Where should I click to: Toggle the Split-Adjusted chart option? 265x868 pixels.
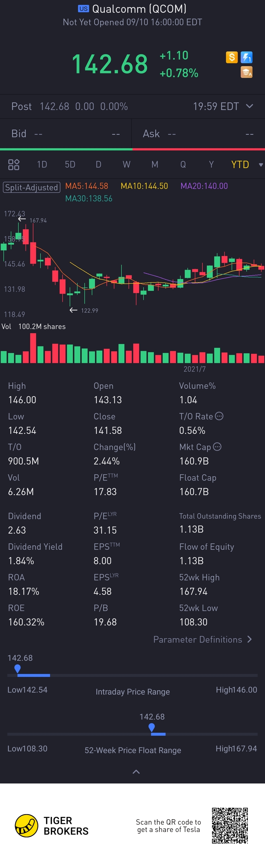click(x=31, y=187)
